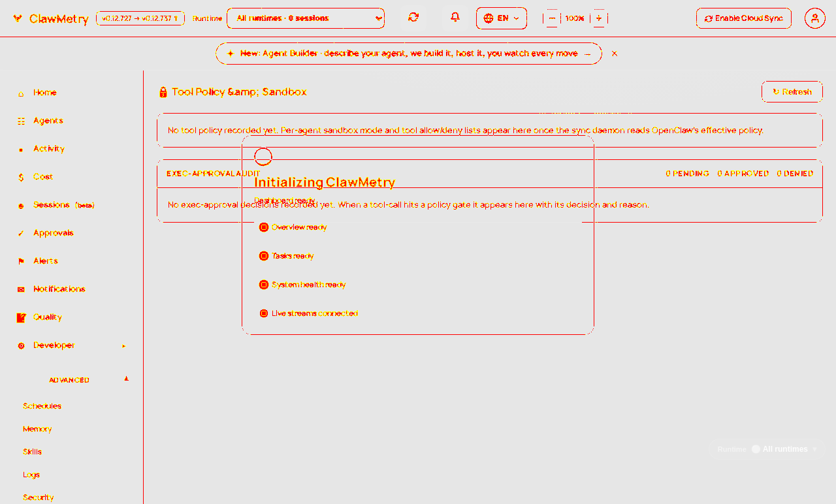836x504 pixels.
Task: Open the floating Runtime All runtimes picker
Action: click(767, 449)
